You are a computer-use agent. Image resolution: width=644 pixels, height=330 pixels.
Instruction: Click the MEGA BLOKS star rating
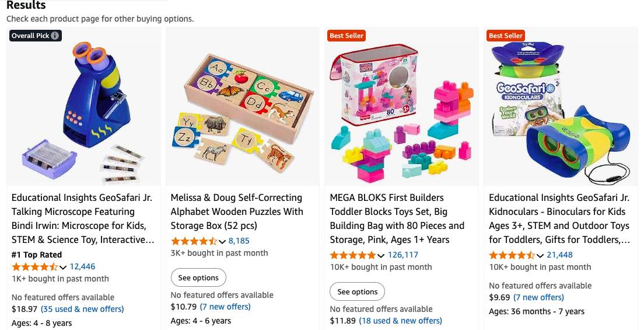coord(353,255)
